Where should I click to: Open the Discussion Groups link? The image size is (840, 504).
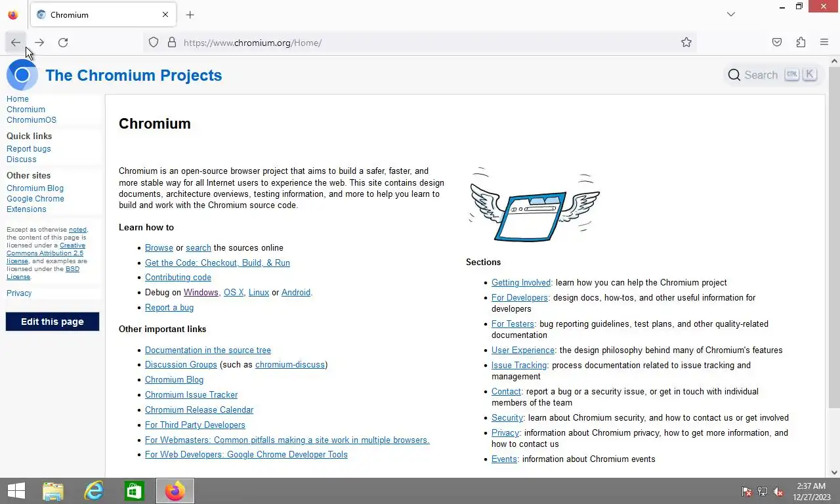[181, 365]
